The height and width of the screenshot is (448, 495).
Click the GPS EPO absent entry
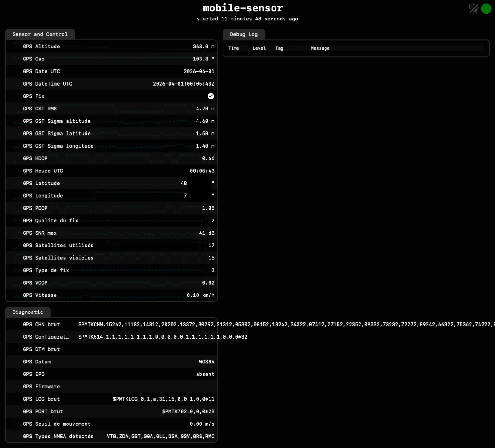coord(205,374)
